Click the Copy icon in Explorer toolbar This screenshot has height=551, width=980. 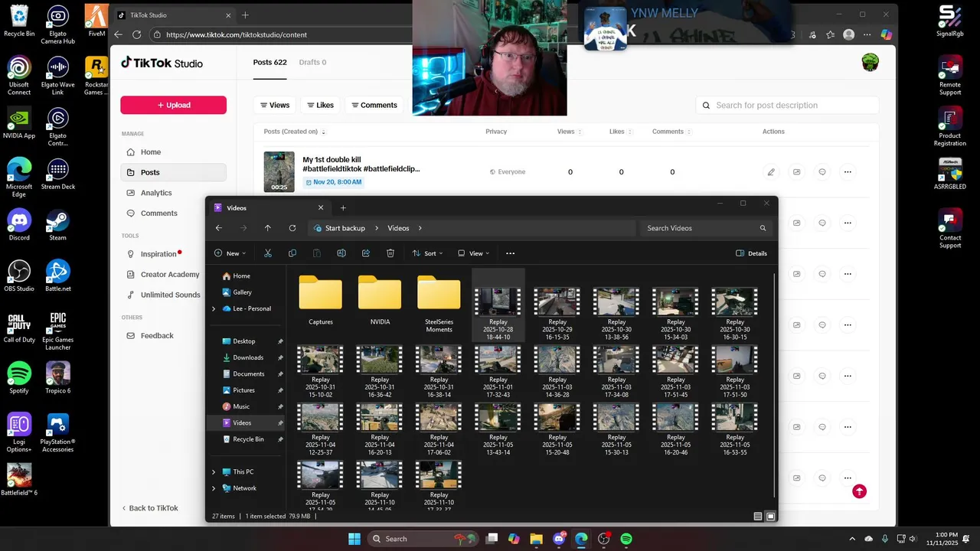(x=292, y=253)
